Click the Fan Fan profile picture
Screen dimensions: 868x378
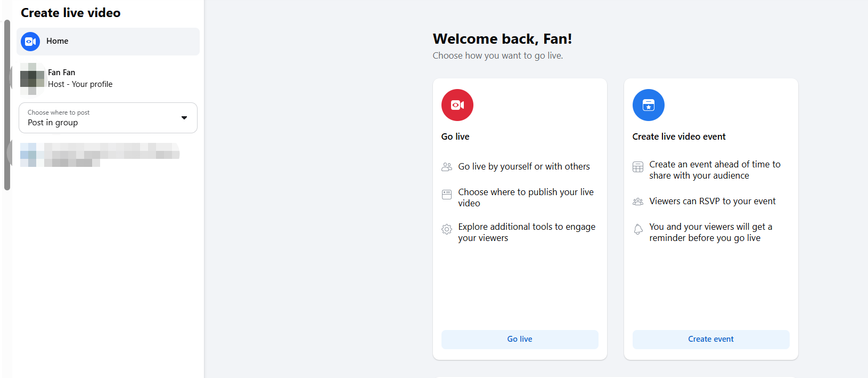click(32, 79)
